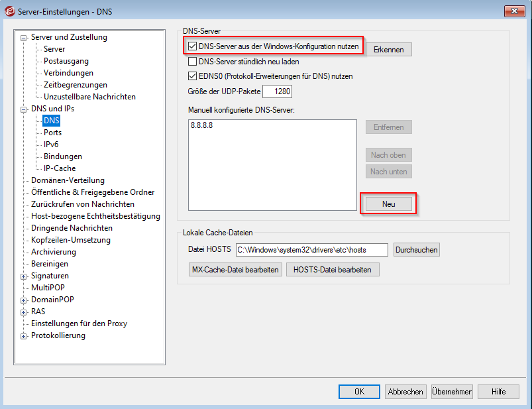532x409 pixels.
Task: Select Ports in the settings tree
Action: click(x=52, y=133)
